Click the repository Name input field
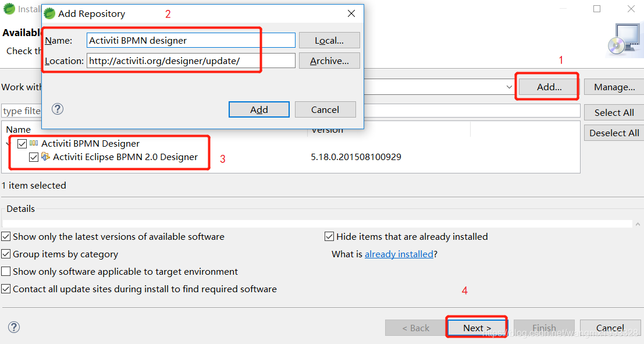This screenshot has width=644, height=344. (191, 40)
